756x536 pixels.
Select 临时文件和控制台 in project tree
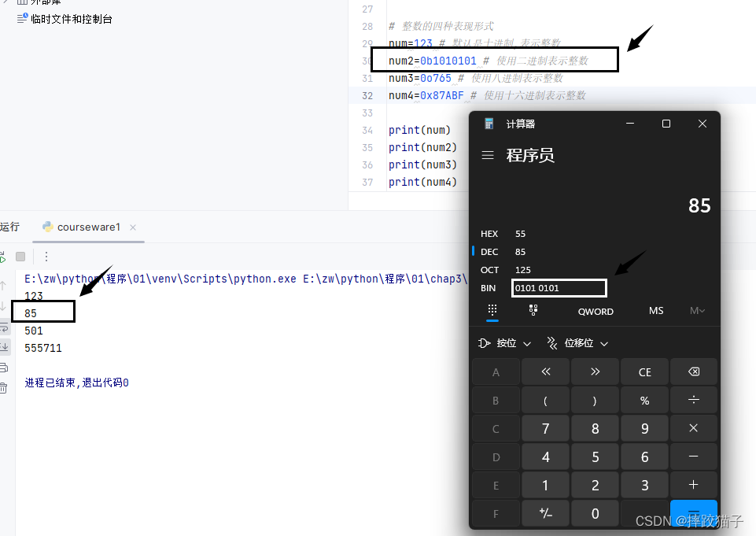(x=71, y=19)
